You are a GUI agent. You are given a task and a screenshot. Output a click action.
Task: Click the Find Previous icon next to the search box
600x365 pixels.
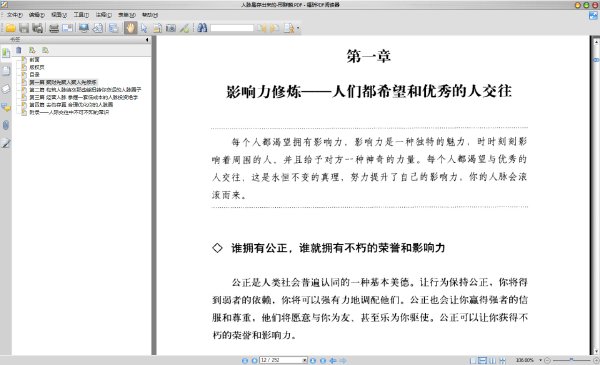261,28
